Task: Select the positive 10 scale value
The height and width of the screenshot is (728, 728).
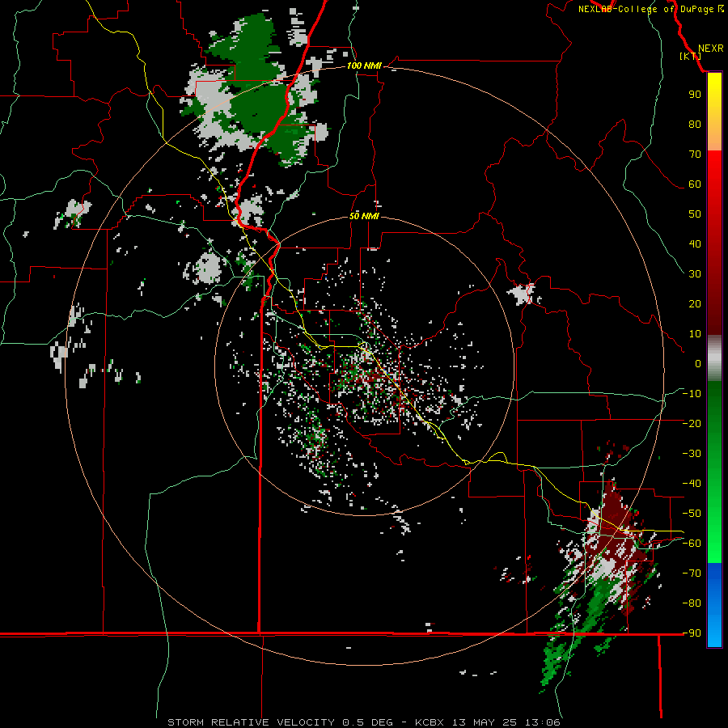Action: coord(695,334)
